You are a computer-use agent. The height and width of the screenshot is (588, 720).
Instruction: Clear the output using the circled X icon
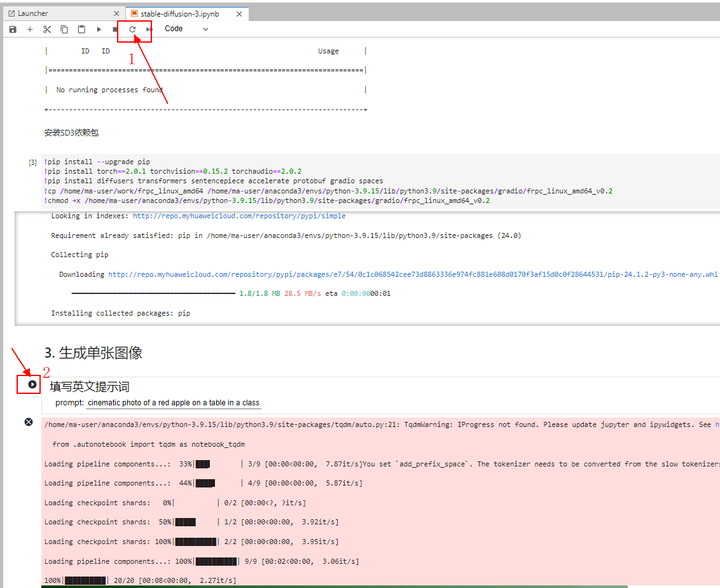29,422
